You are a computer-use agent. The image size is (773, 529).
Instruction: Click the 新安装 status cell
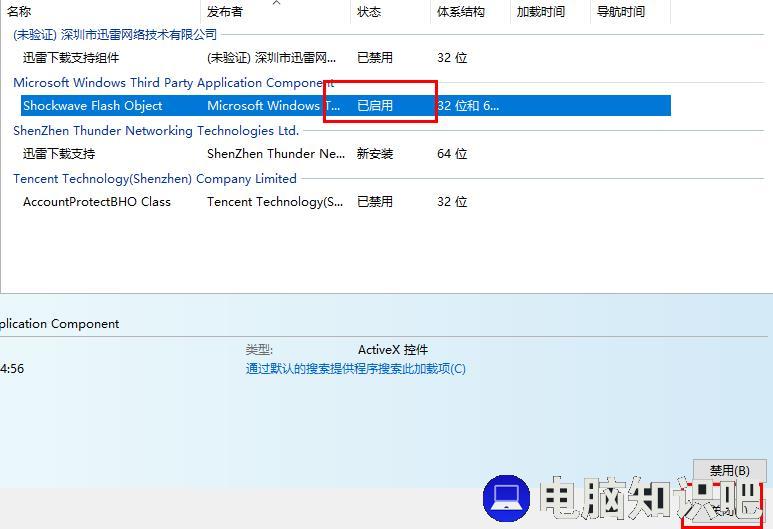(375, 154)
